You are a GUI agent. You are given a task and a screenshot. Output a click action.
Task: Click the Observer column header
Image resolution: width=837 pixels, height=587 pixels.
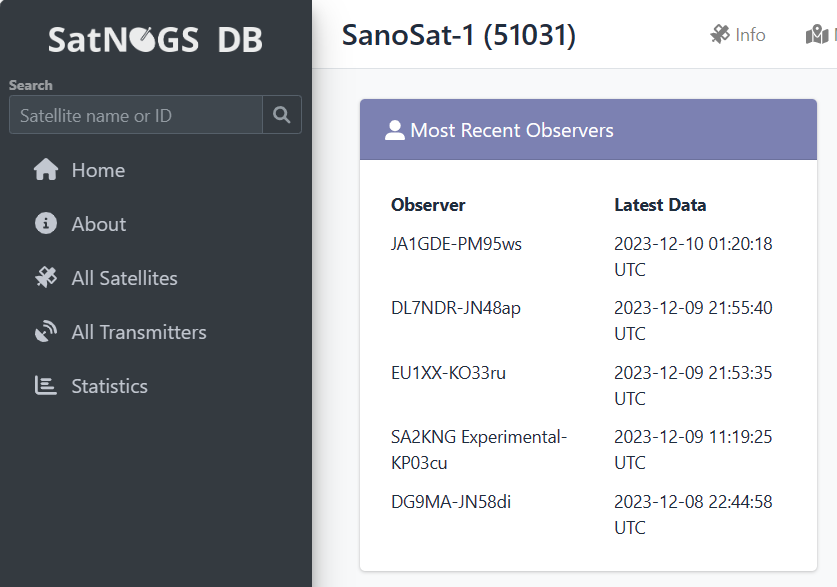coord(428,205)
